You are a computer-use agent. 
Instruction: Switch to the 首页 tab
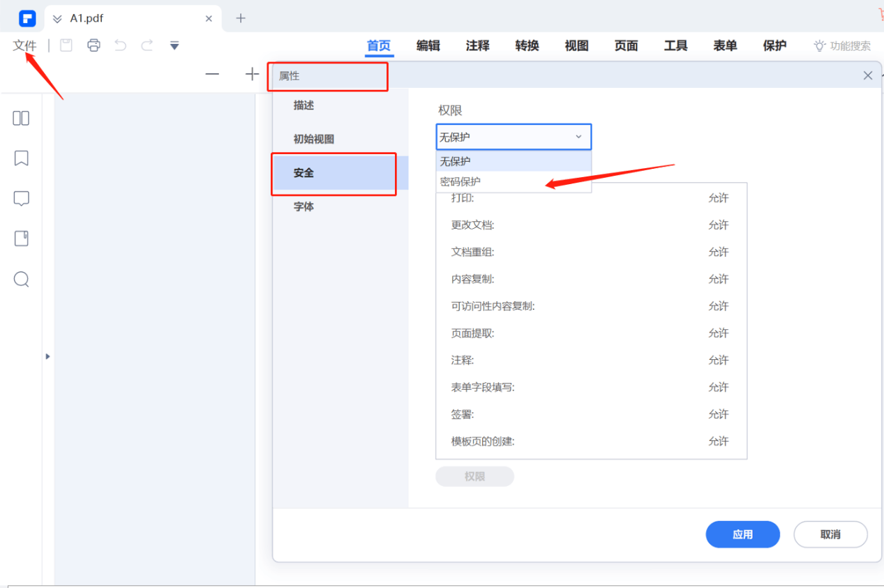pos(379,46)
